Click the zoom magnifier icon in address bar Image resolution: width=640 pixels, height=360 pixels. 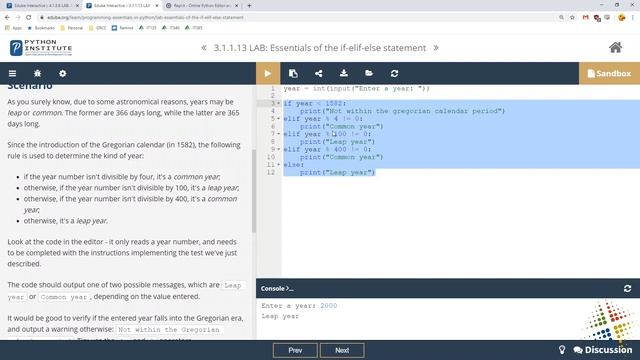tap(562, 18)
